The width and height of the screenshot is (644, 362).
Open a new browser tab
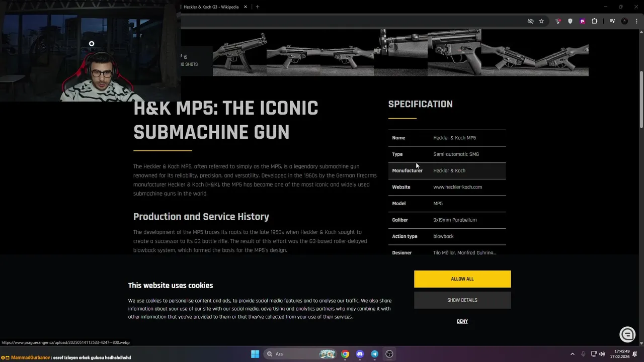(x=257, y=7)
